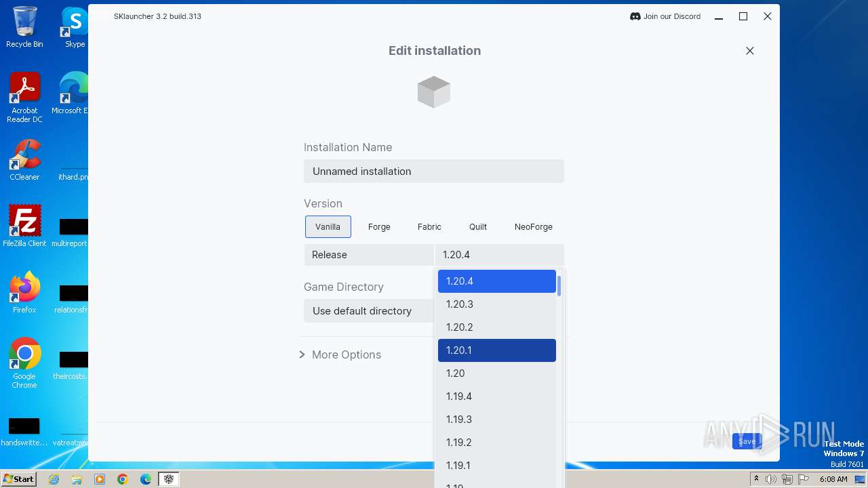The image size is (868, 488).
Task: Choose version 1.20.1 from the list
Action: coord(497,350)
